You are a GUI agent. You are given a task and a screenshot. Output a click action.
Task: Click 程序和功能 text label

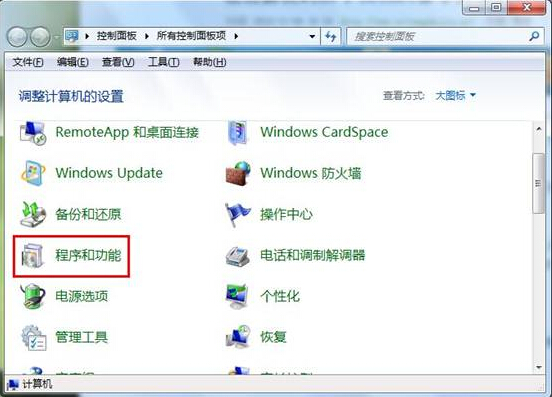pyautogui.click(x=88, y=256)
